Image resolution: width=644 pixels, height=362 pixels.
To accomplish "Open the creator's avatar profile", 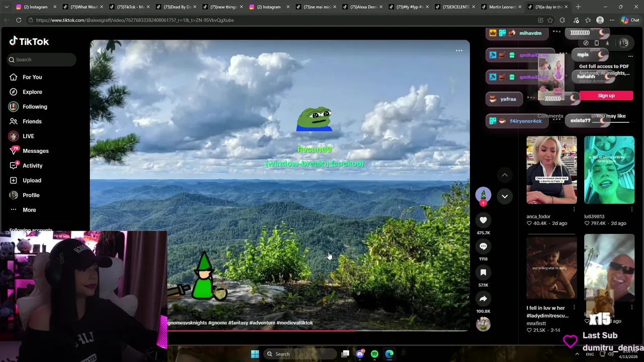I will coord(483,195).
